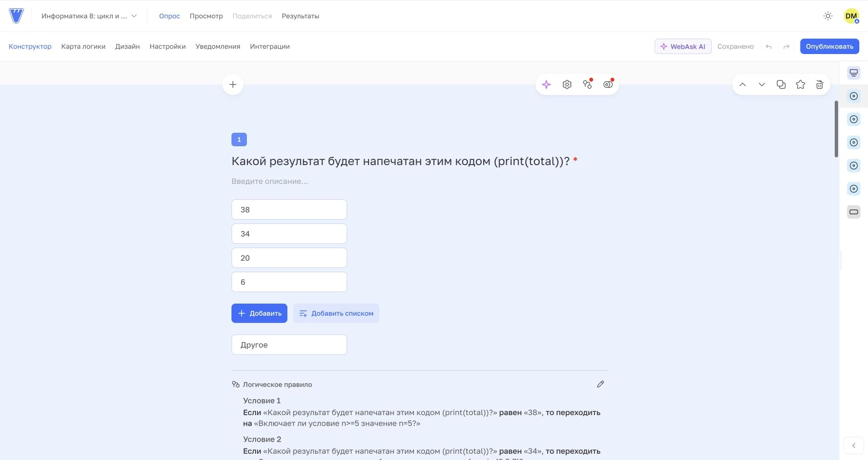Open the welcome screen item in sidebar

click(854, 73)
